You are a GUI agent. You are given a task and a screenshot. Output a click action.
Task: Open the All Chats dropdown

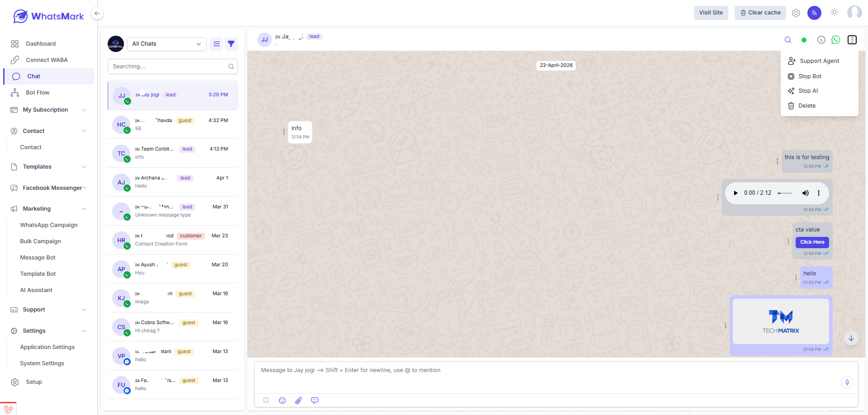tap(166, 44)
